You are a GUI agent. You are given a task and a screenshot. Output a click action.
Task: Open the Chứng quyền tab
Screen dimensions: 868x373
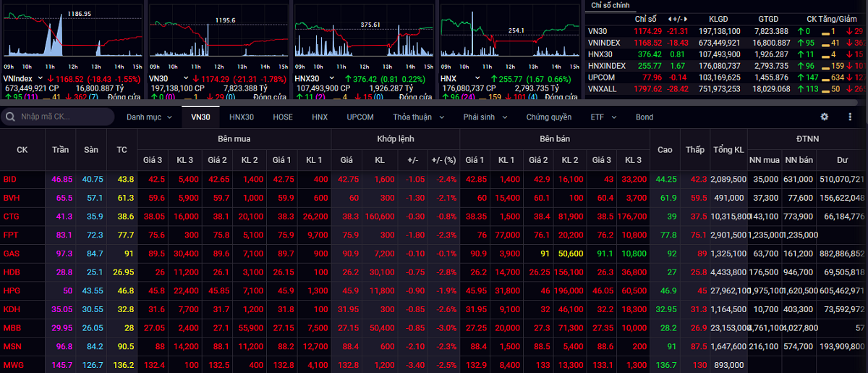click(548, 117)
